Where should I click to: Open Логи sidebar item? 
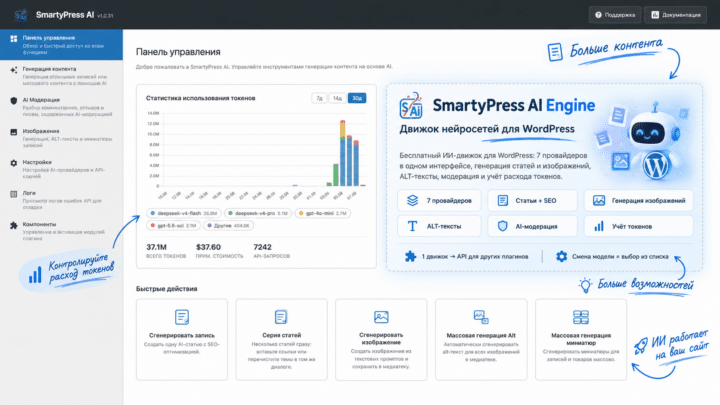(x=62, y=200)
